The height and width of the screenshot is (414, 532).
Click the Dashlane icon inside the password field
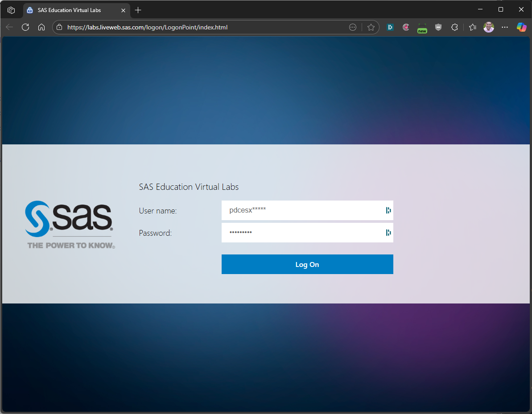(x=388, y=232)
